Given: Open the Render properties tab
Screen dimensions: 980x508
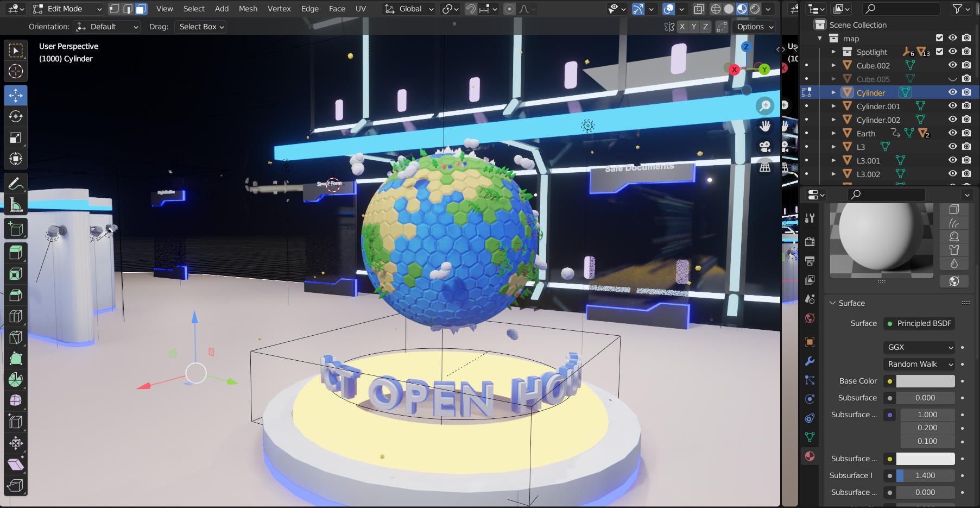Looking at the screenshot, I should (x=810, y=241).
